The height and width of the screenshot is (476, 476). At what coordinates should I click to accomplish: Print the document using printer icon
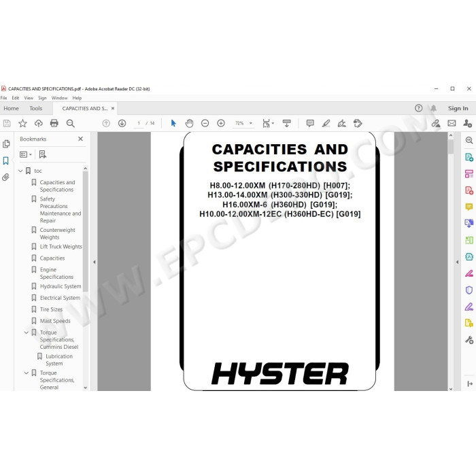tap(54, 123)
